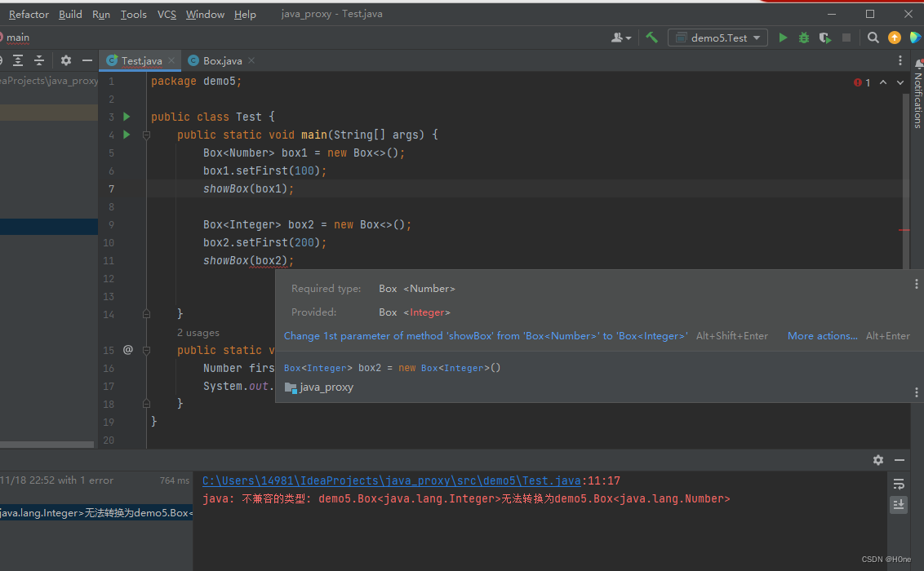924x571 pixels.
Task: Open tooltip upper three-dot options menu
Action: tap(917, 285)
